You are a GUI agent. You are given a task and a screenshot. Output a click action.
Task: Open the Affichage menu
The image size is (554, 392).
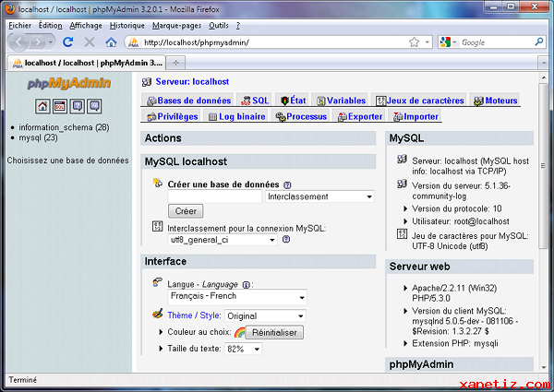tap(86, 26)
